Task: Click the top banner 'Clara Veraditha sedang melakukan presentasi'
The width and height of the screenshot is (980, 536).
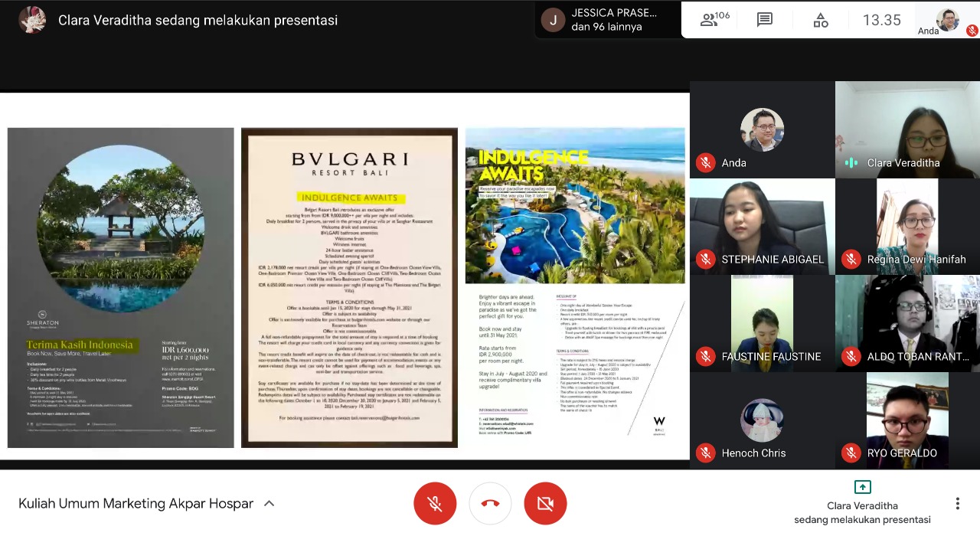Action: pyautogui.click(x=198, y=21)
